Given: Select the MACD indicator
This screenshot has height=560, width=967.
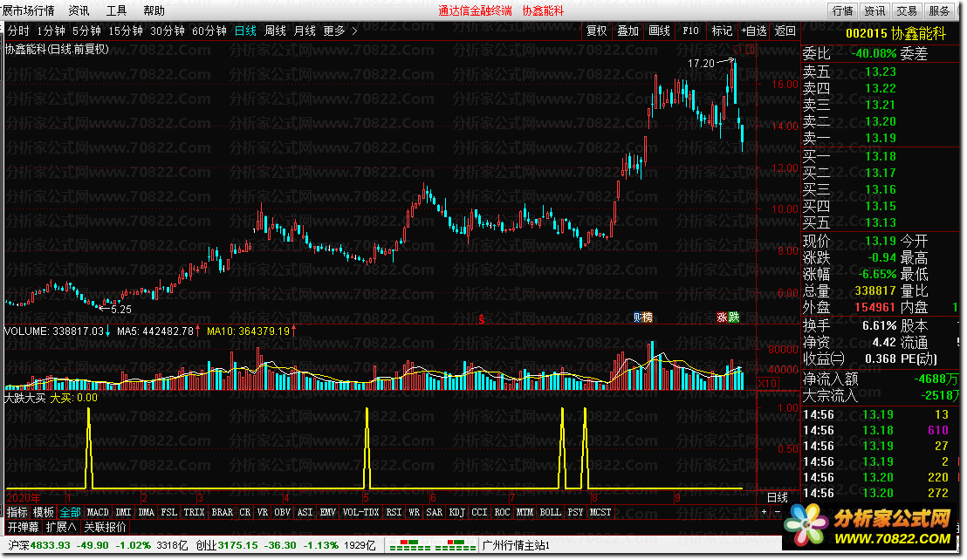Looking at the screenshot, I should pyautogui.click(x=98, y=512).
